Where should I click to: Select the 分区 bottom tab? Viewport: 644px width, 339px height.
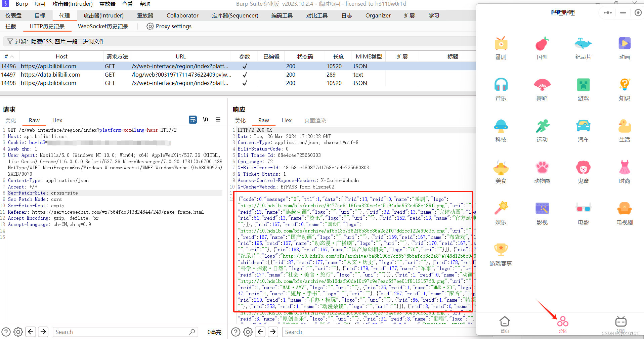tap(563, 325)
